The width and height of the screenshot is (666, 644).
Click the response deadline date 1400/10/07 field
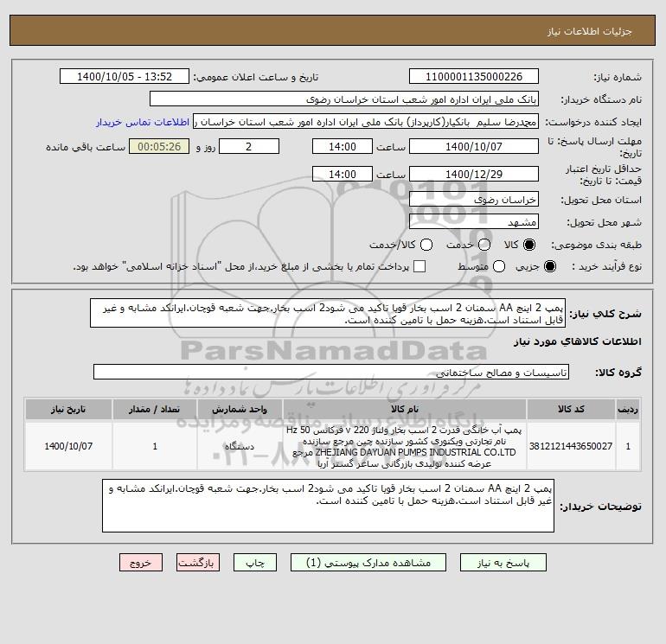point(474,146)
